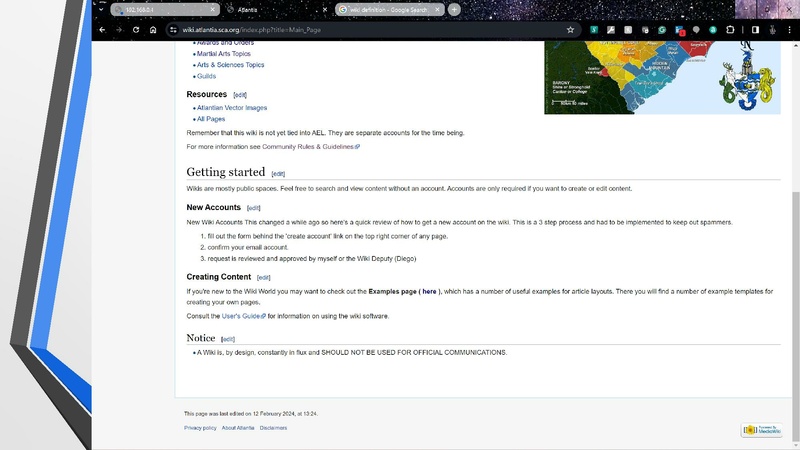Switch to the Atlantia tab
800x450 pixels.
tap(278, 10)
